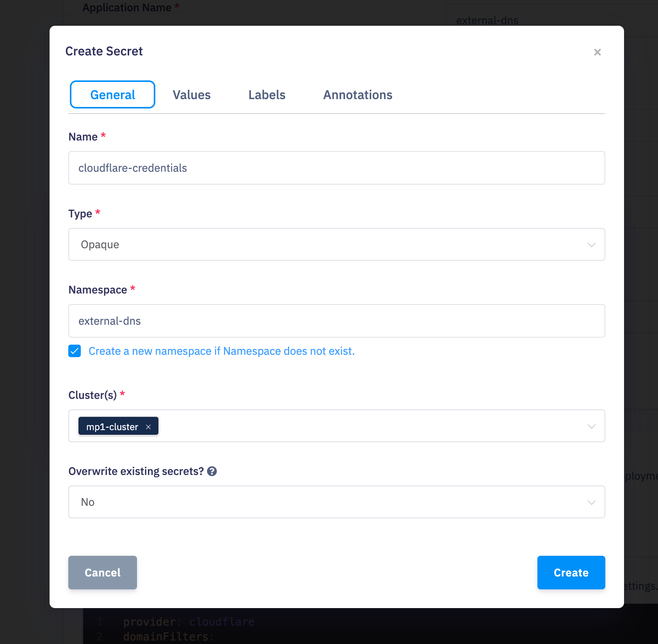Toggle the create new namespace checkbox

[75, 351]
